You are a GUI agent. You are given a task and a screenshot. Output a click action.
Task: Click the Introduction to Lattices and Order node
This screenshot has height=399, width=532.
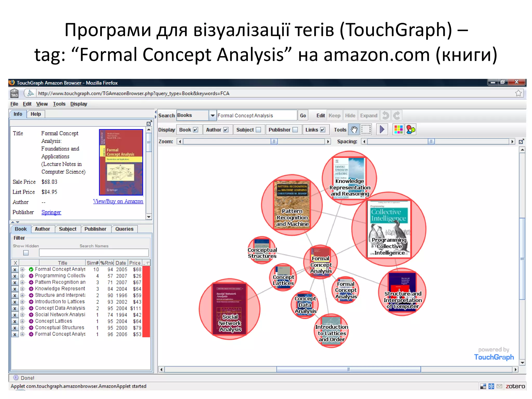[331, 331]
